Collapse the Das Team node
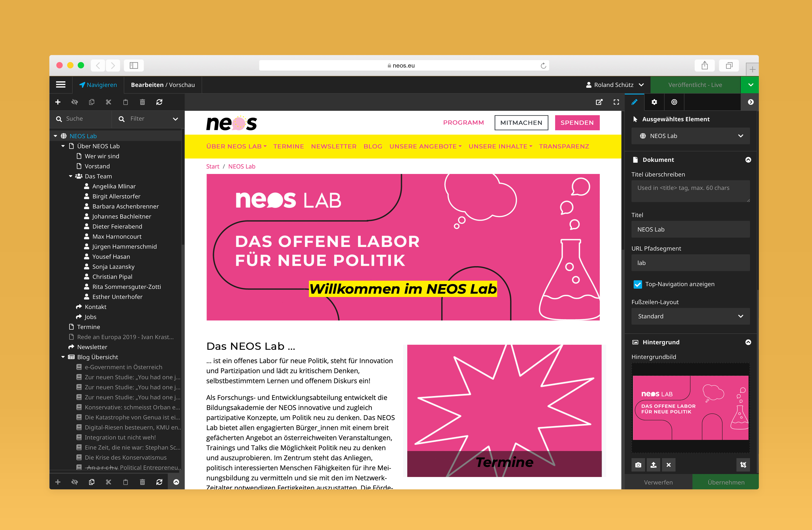The image size is (812, 530). point(71,176)
